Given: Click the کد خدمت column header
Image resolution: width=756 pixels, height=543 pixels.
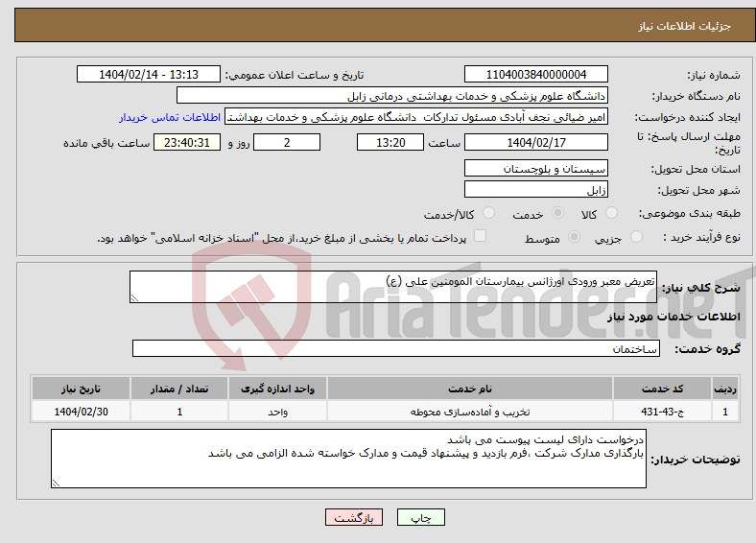Looking at the screenshot, I should point(663,389).
